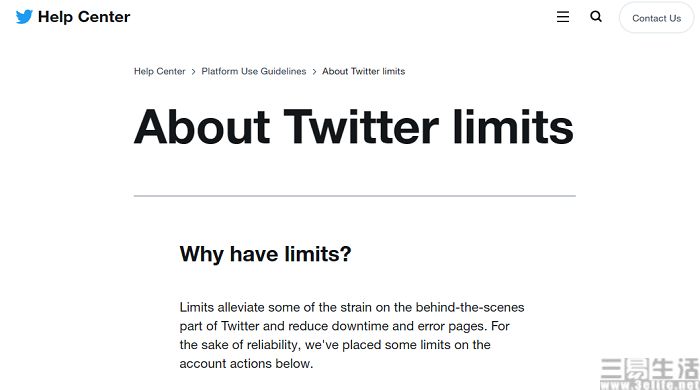Click the line starting Limits alleviate some
Screen dimensions: 700x390
(352, 307)
